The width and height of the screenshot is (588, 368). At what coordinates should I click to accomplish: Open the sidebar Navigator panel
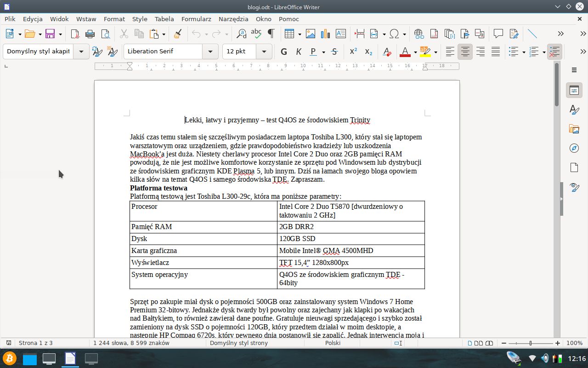pyautogui.click(x=574, y=148)
